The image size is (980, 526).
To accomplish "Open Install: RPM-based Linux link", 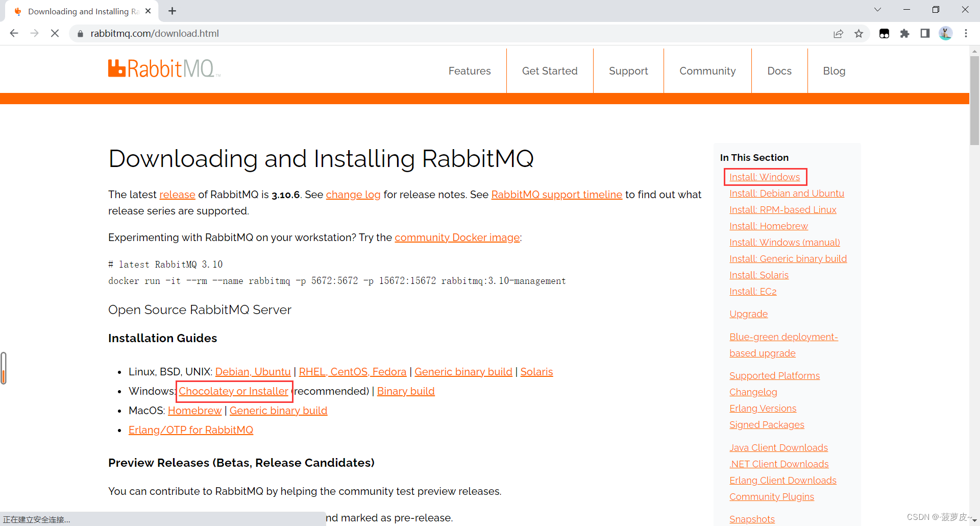I will (783, 210).
